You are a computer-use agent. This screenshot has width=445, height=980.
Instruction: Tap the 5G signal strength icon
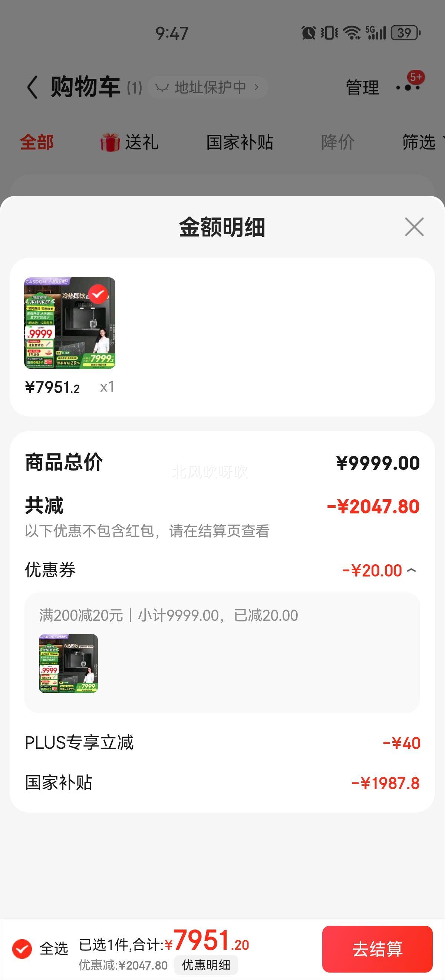point(375,33)
